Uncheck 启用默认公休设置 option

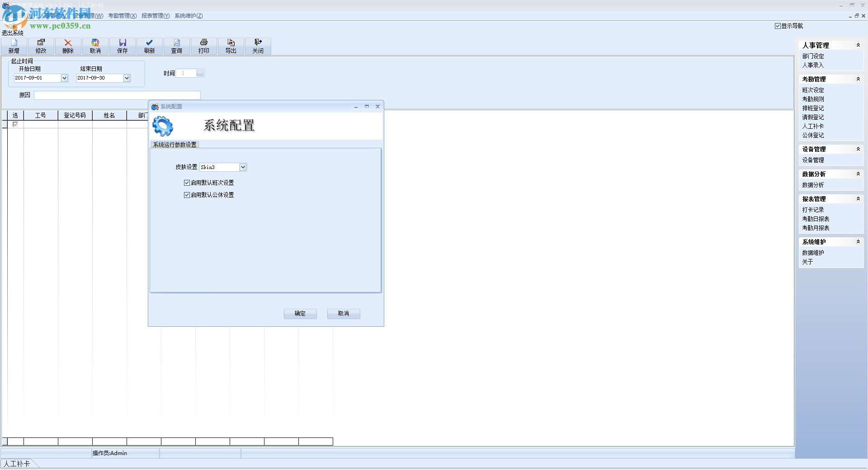pos(187,195)
